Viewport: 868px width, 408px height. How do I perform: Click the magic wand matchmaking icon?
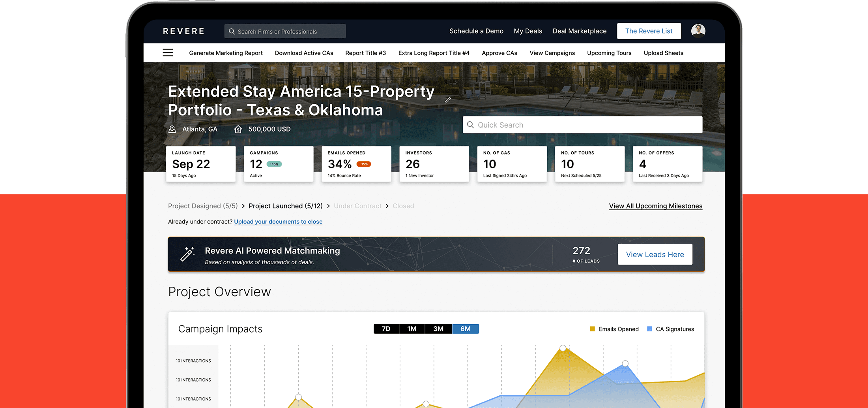click(187, 254)
